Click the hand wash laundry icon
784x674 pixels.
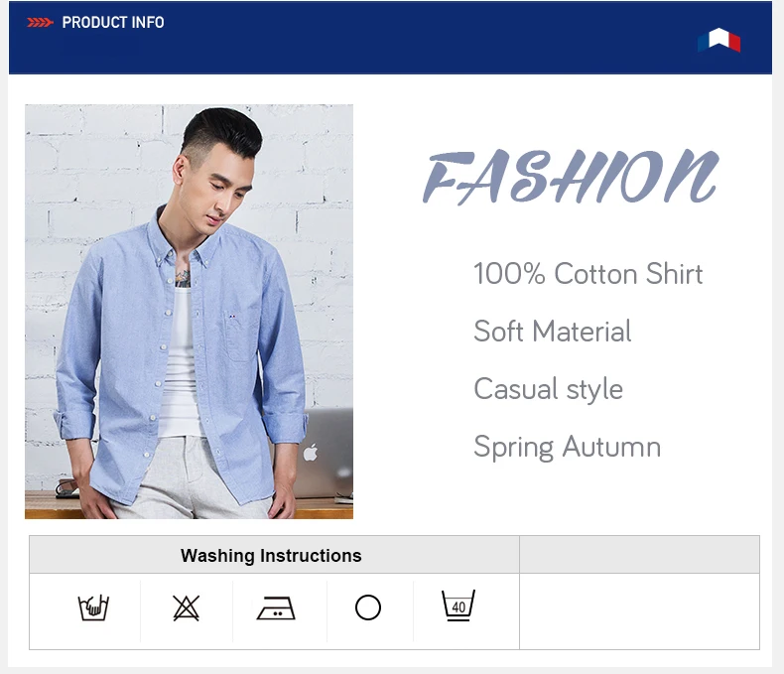coord(93,607)
